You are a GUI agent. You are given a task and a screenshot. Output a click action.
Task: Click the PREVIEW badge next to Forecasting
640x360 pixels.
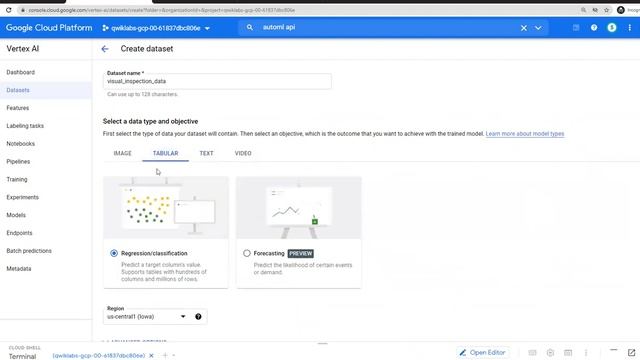(301, 253)
